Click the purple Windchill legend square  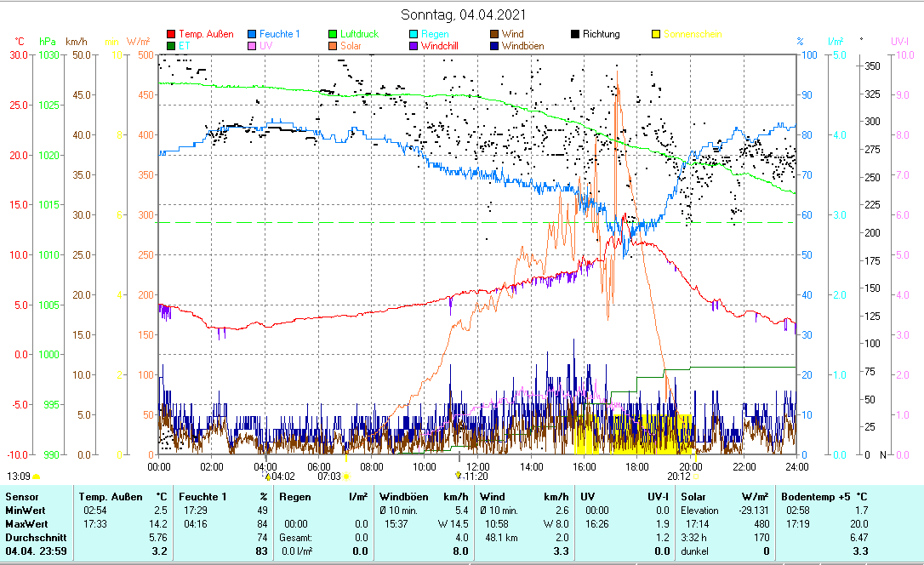click(x=414, y=46)
